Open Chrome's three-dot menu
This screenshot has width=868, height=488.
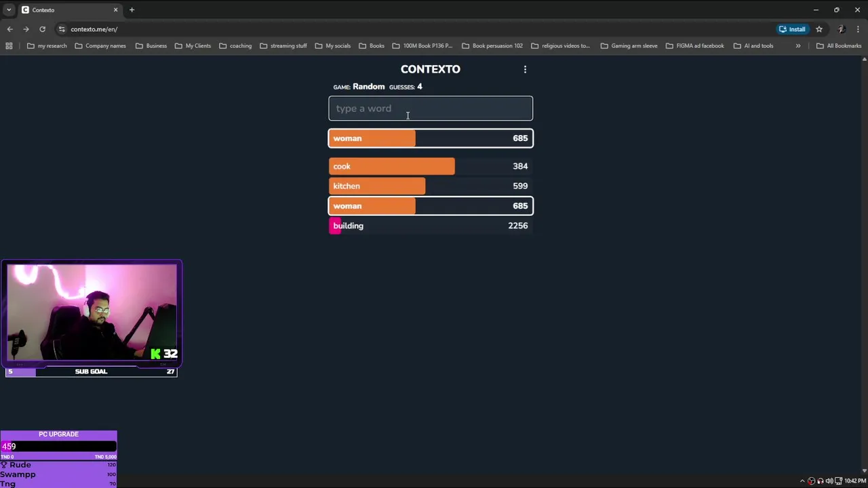[x=858, y=29]
